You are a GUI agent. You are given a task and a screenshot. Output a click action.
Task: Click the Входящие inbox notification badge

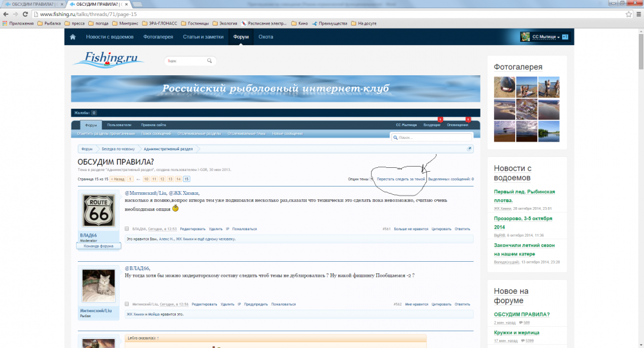coord(440,120)
